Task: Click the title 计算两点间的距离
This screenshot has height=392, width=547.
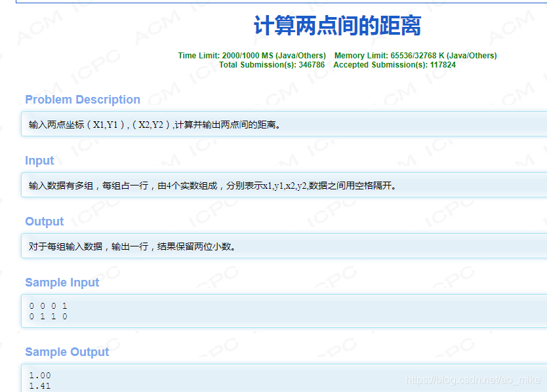Action: coord(337,26)
